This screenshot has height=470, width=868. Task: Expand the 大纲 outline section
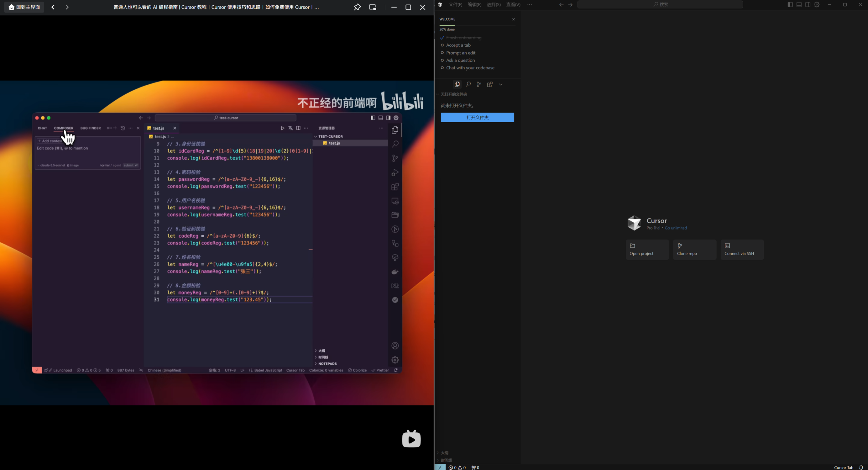(444, 453)
